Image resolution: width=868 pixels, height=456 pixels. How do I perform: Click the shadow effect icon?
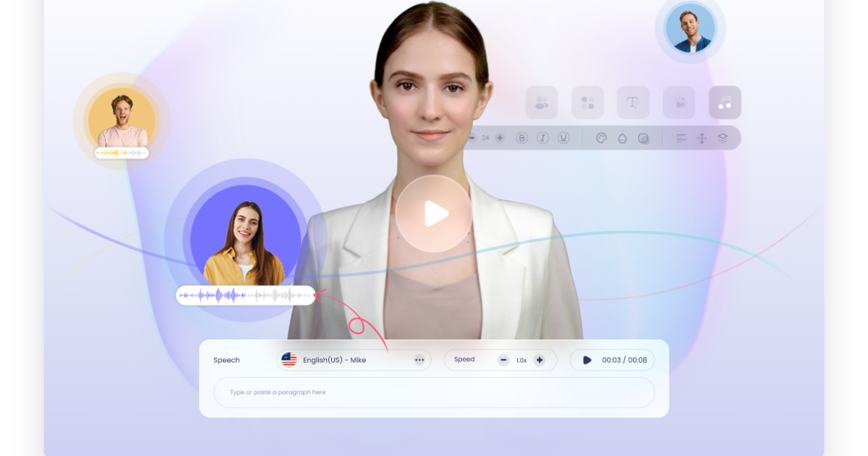point(643,138)
